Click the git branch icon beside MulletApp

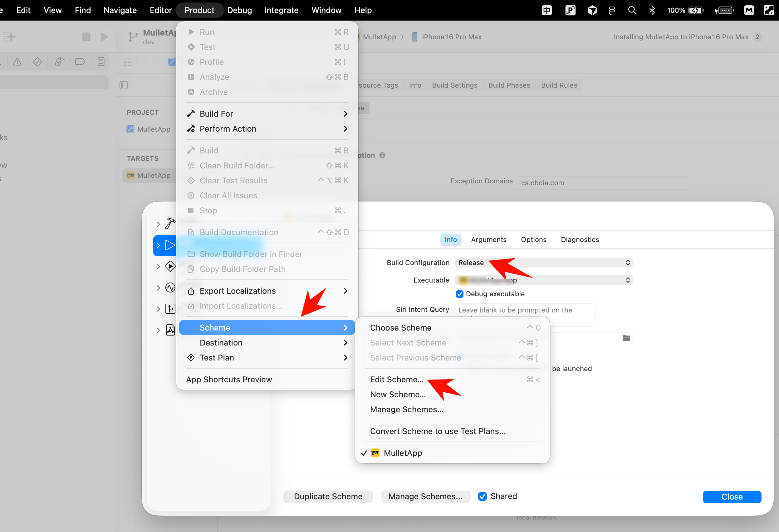tap(133, 36)
